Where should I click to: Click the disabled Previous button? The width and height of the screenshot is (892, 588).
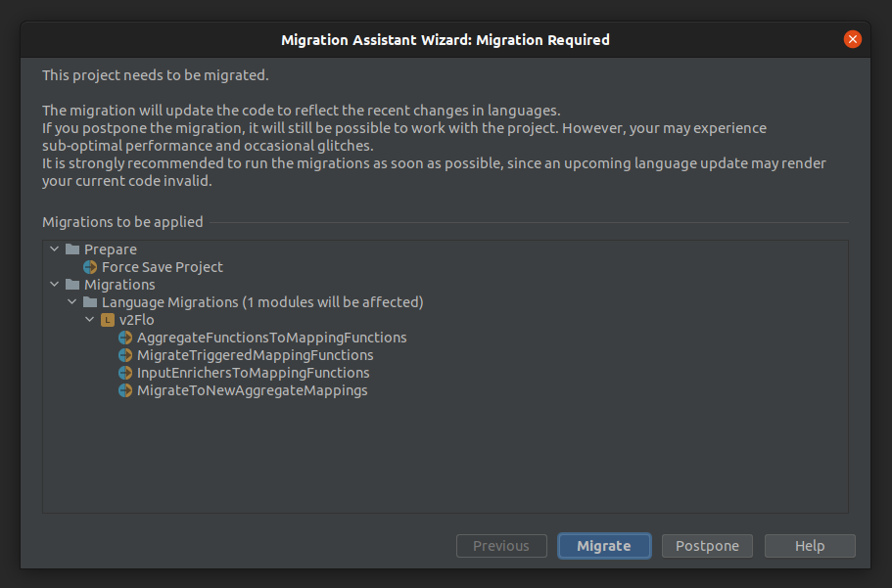pyautogui.click(x=501, y=546)
